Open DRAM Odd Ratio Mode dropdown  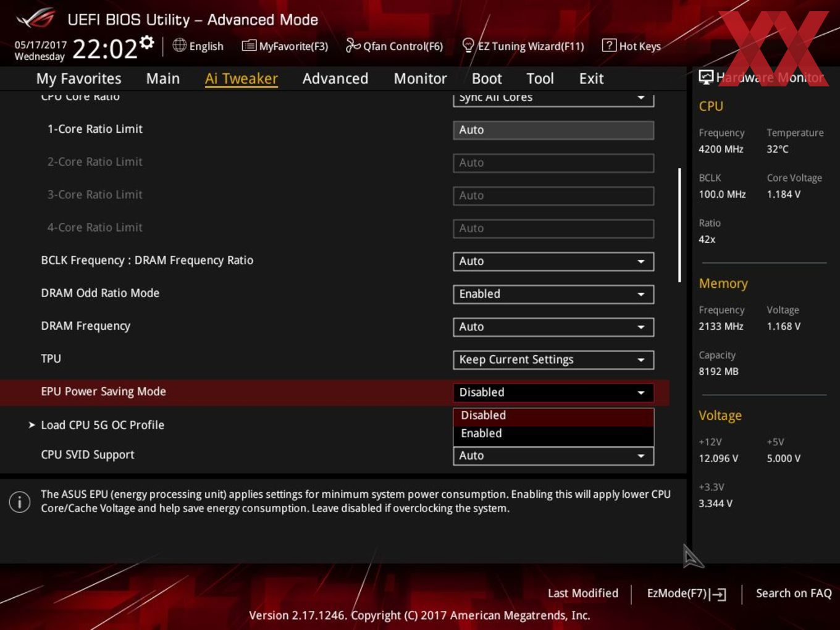coord(553,294)
